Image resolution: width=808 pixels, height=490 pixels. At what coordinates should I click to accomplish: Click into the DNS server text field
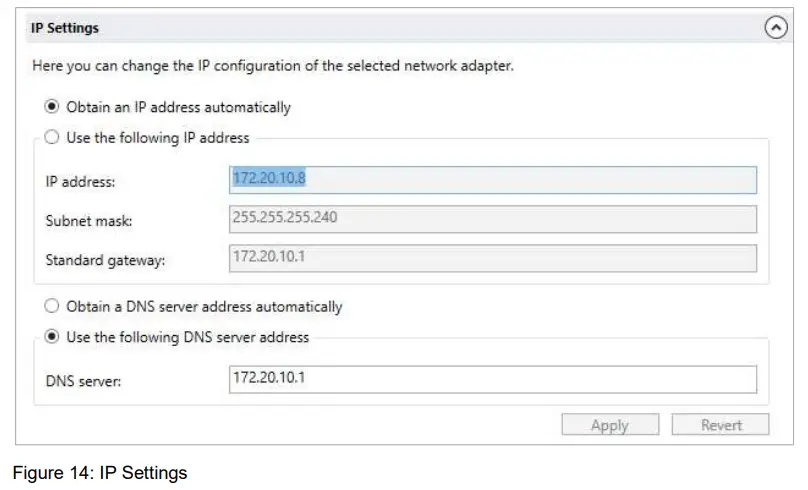tap(492, 380)
